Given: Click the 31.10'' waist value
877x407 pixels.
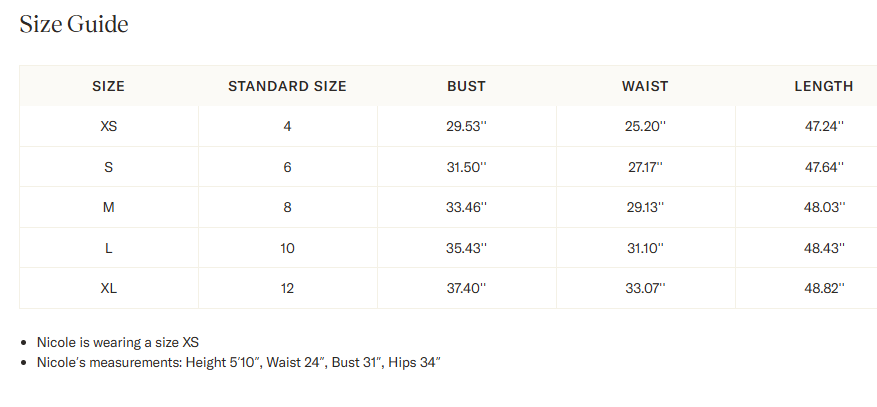Looking at the screenshot, I should pyautogui.click(x=645, y=248).
